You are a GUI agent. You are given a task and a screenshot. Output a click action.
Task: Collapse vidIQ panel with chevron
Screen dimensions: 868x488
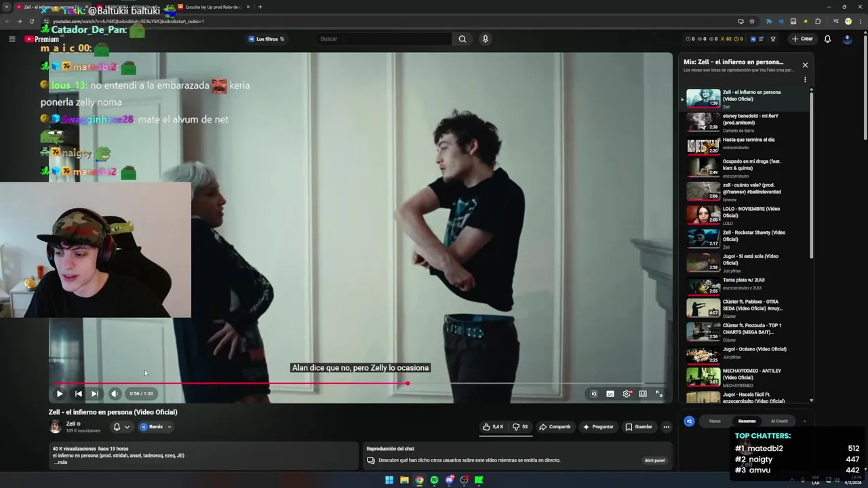click(x=804, y=421)
